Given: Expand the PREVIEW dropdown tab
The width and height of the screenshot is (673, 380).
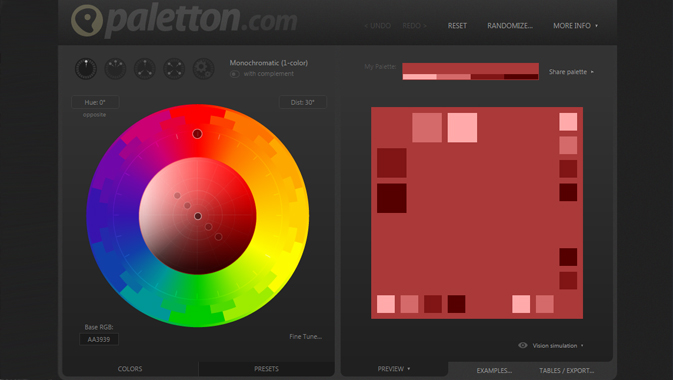Looking at the screenshot, I should tap(394, 369).
